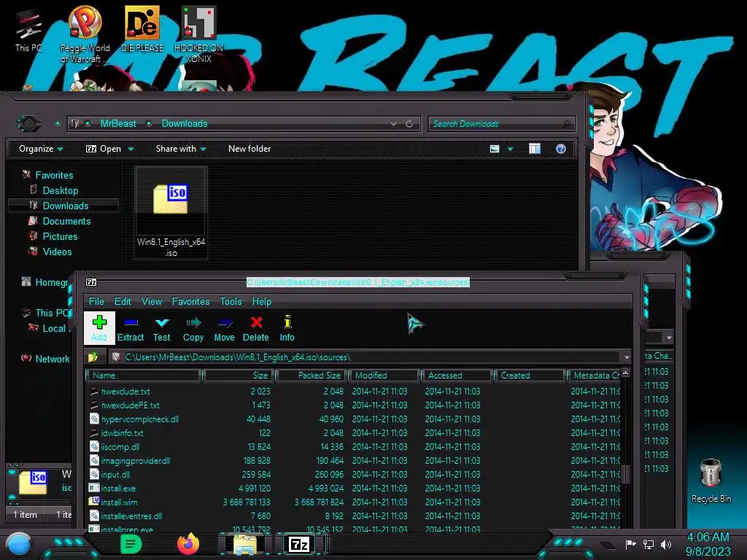Sort by Accessed column header
Image resolution: width=747 pixels, height=560 pixels.
[x=457, y=376]
